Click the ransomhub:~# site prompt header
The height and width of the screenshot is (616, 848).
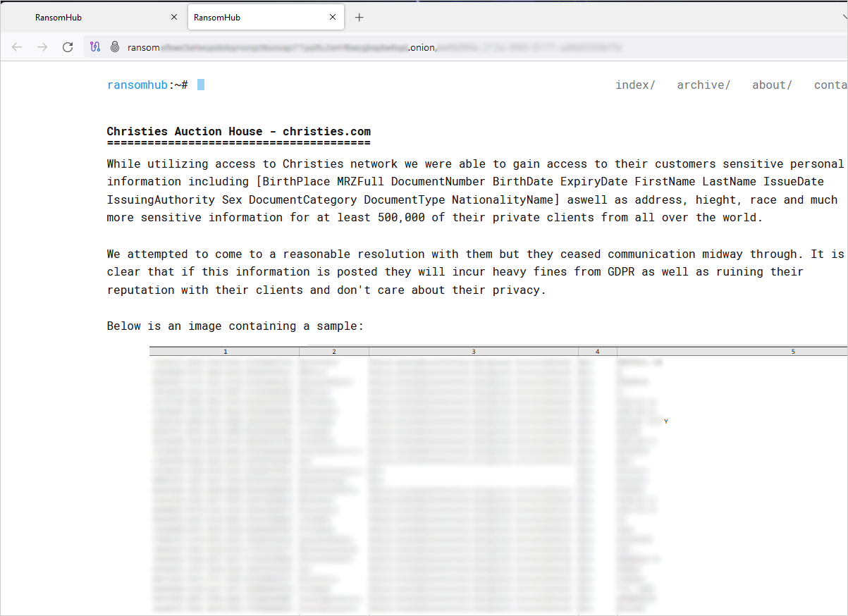[147, 85]
